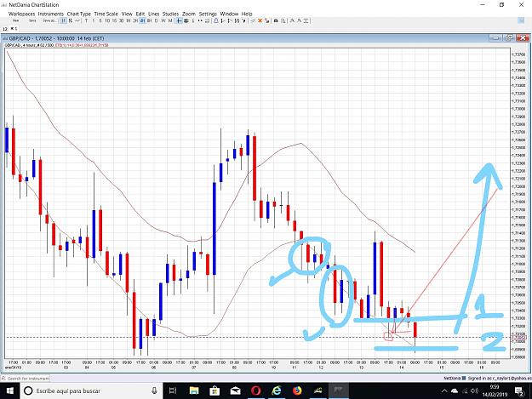Expand hidden system tray icons chevron
Viewport: 532px width, 399px height.
pos(444,390)
